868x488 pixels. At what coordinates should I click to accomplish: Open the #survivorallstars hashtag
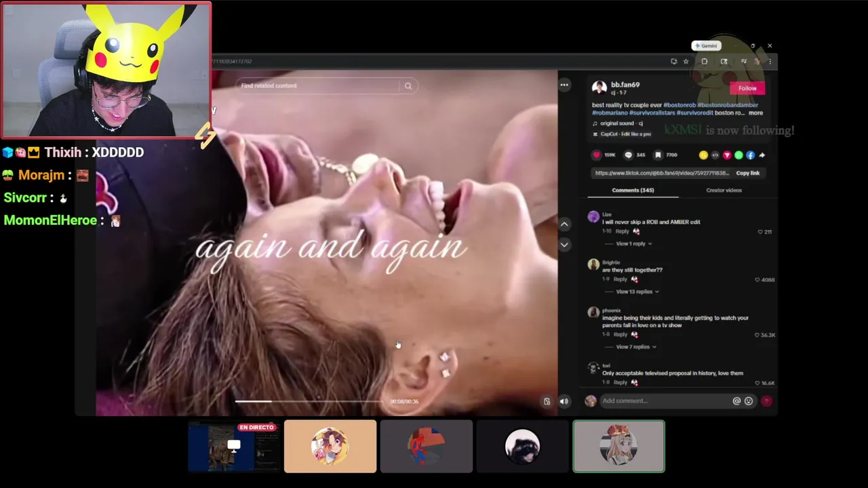652,113
